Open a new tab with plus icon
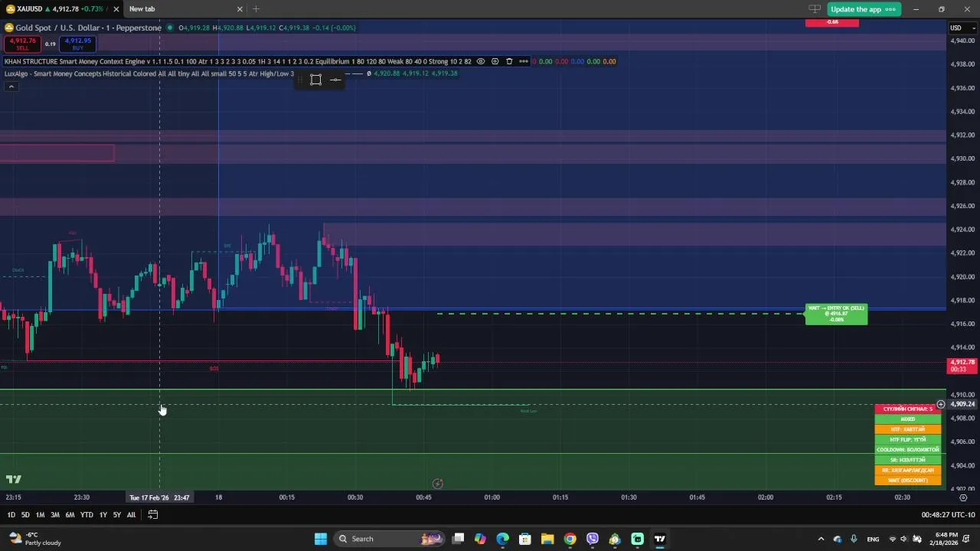This screenshot has height=551, width=980. pyautogui.click(x=256, y=9)
